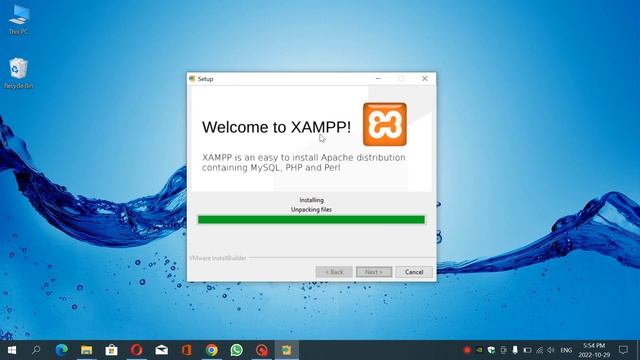Switch input language via ENG indicator
This screenshot has height=360, width=640.
pos(566,350)
